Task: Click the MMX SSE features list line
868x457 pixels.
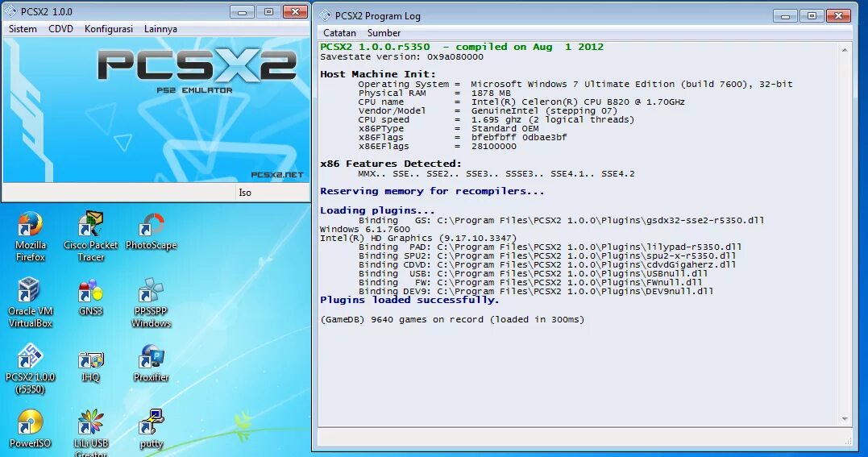Action: point(496,174)
